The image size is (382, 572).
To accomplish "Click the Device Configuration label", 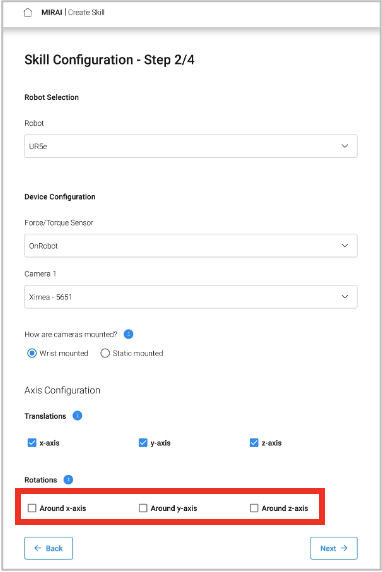I will pyautogui.click(x=60, y=197).
